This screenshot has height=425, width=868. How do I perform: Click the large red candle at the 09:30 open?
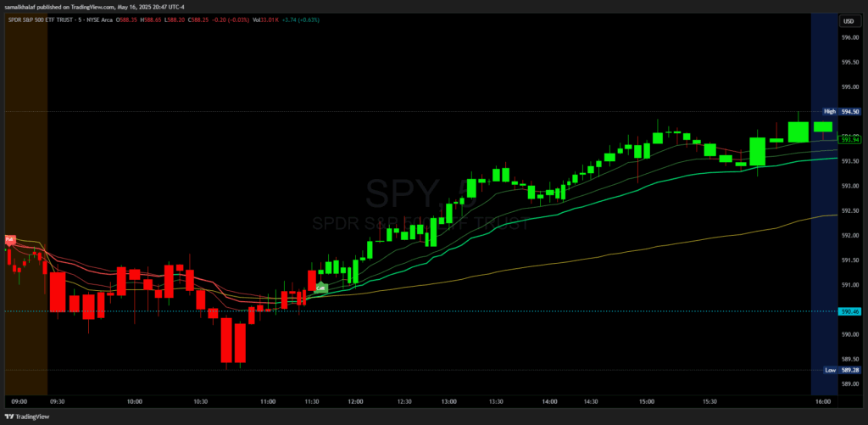(58, 292)
